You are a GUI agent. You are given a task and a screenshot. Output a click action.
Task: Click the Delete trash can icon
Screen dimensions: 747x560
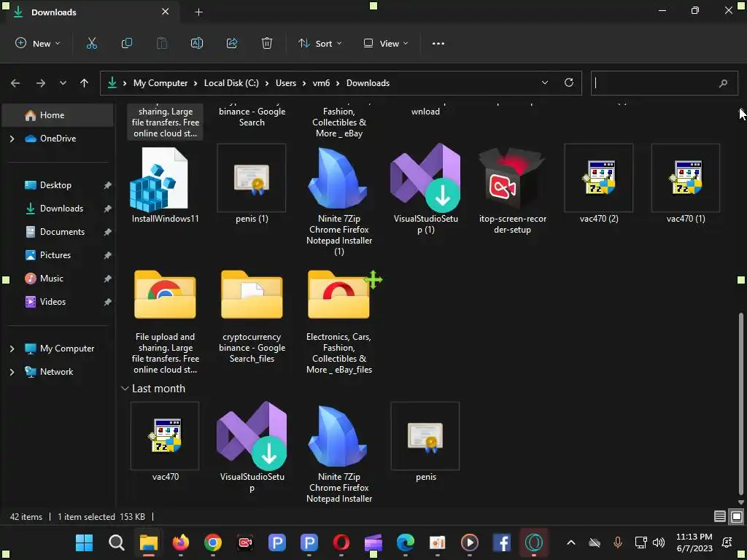(267, 43)
